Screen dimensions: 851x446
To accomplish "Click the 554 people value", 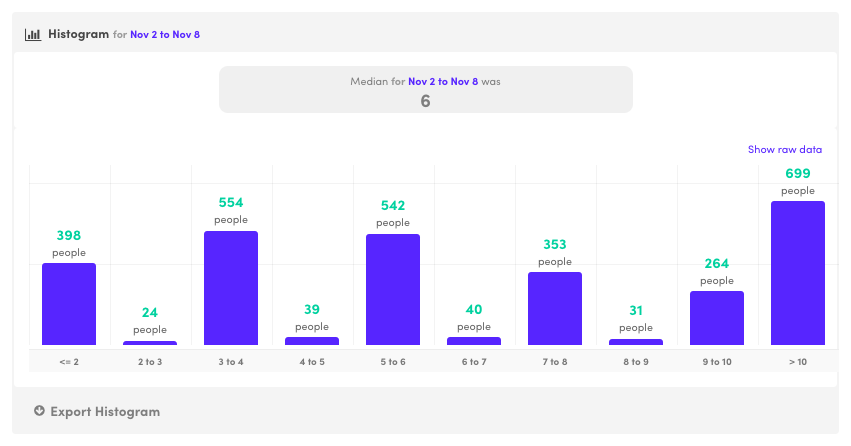I will (x=231, y=202).
